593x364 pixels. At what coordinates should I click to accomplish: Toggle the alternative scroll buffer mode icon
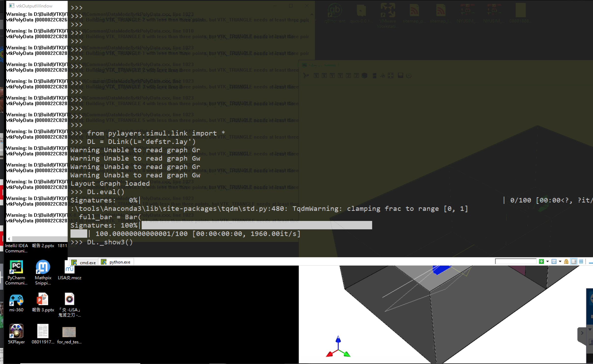(x=574, y=261)
